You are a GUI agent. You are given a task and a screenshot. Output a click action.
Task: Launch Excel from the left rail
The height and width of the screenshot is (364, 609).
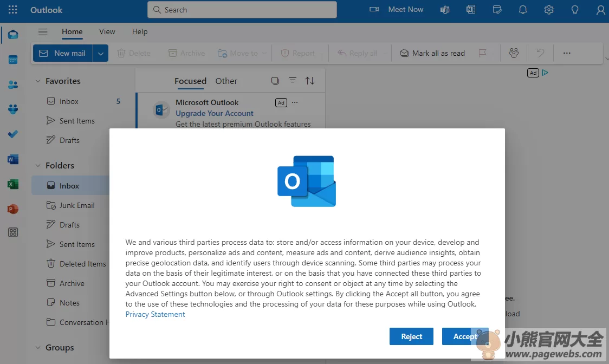pyautogui.click(x=13, y=184)
